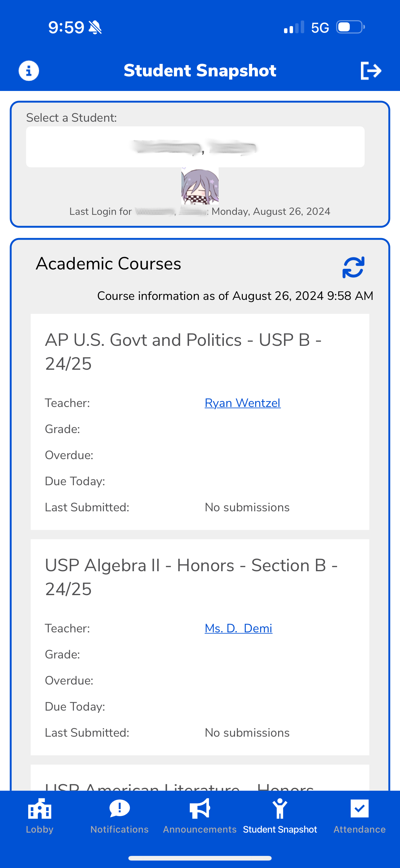Tap the Student Snapshot header title
The height and width of the screenshot is (868, 400).
point(200,71)
